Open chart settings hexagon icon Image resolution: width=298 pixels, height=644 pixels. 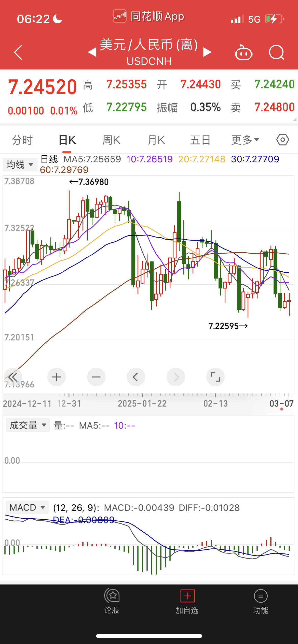(x=282, y=140)
